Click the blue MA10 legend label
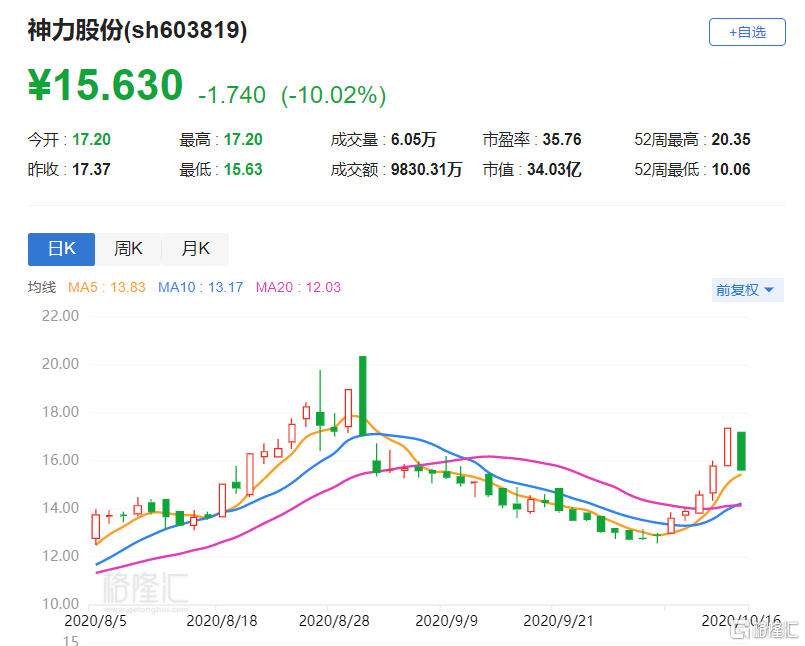Viewport: 805px width, 646px height. [200, 288]
